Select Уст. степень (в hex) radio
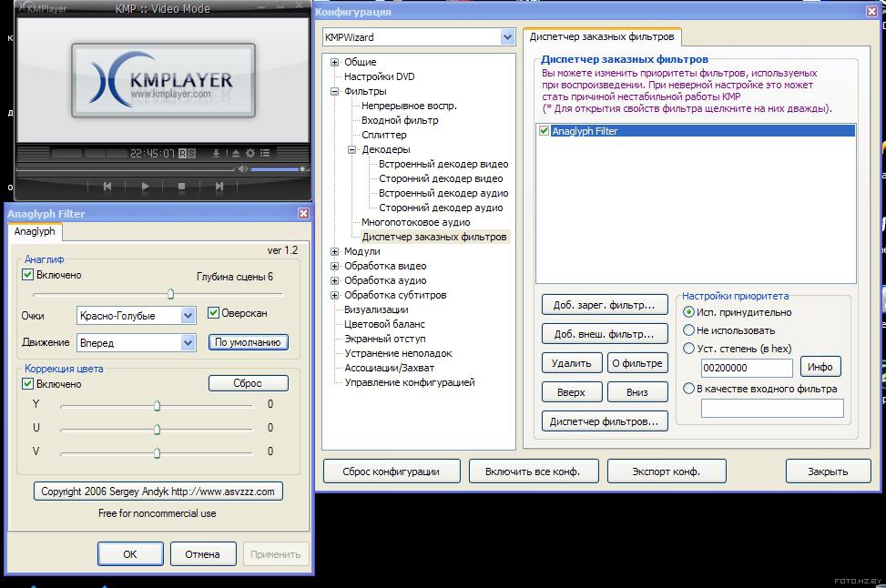This screenshot has width=886, height=588. pos(688,348)
